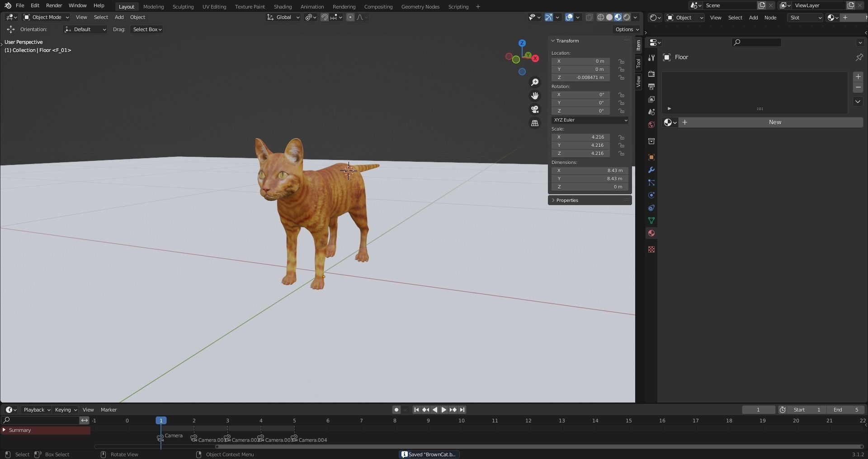Open the Playback dropdown
This screenshot has height=459, width=868.
click(x=37, y=410)
